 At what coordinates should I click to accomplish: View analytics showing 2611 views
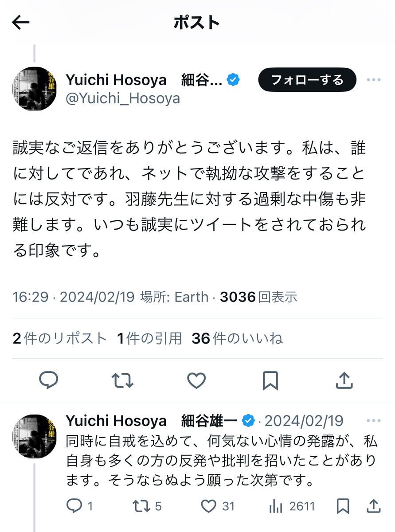(x=292, y=506)
